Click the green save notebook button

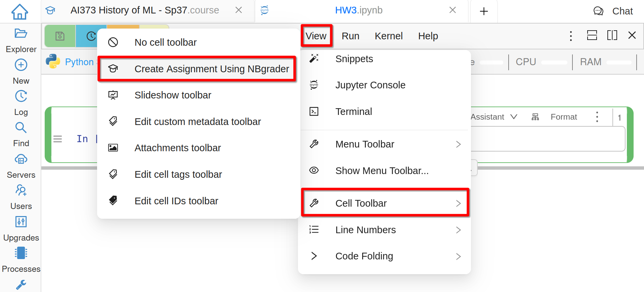click(60, 36)
